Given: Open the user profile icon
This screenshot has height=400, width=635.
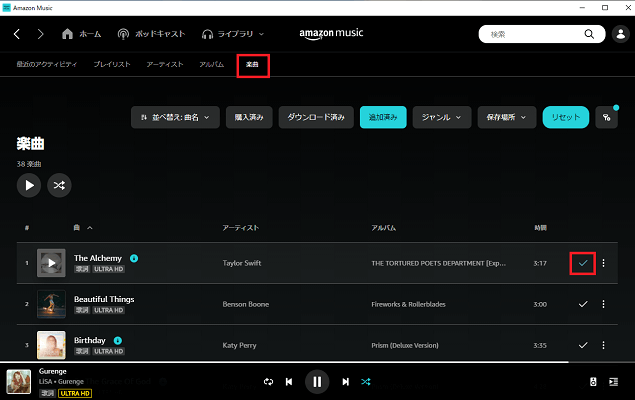Looking at the screenshot, I should tap(620, 34).
